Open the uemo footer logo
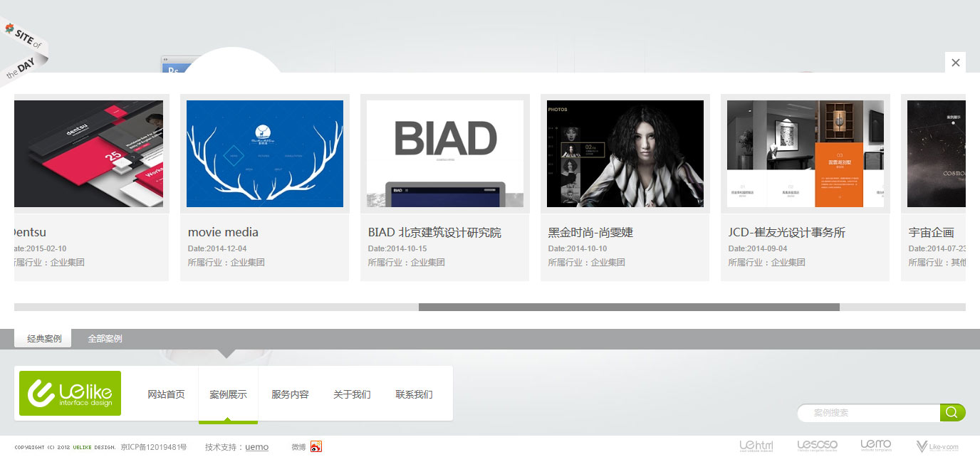The image size is (980, 457). [875, 446]
